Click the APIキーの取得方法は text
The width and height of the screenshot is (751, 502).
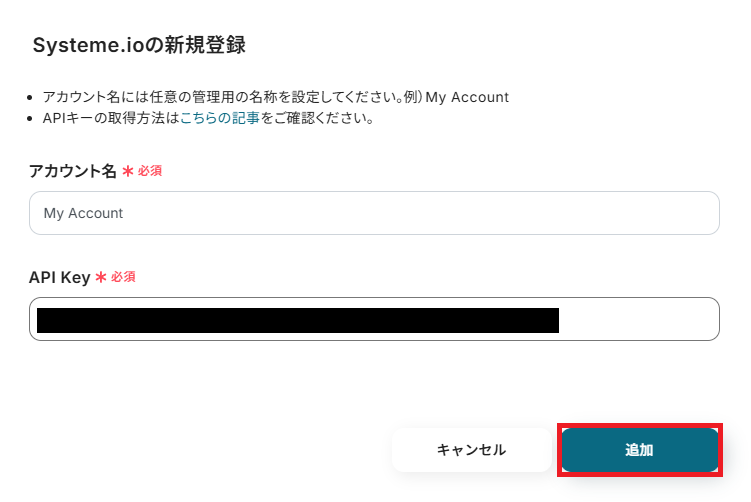[110, 118]
